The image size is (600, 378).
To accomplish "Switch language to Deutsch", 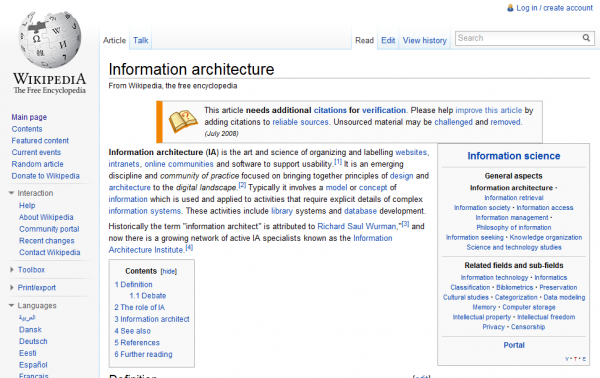I will click(33, 341).
